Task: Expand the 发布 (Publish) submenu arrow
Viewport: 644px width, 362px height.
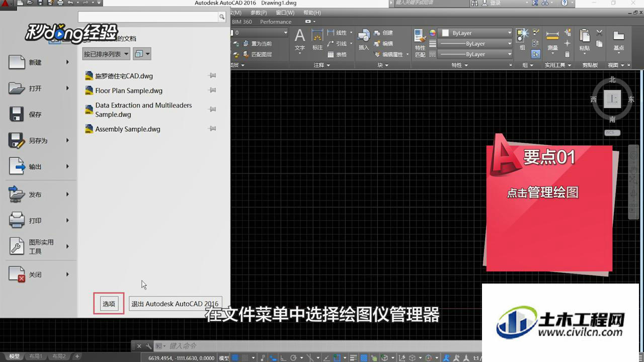Action: [67, 195]
